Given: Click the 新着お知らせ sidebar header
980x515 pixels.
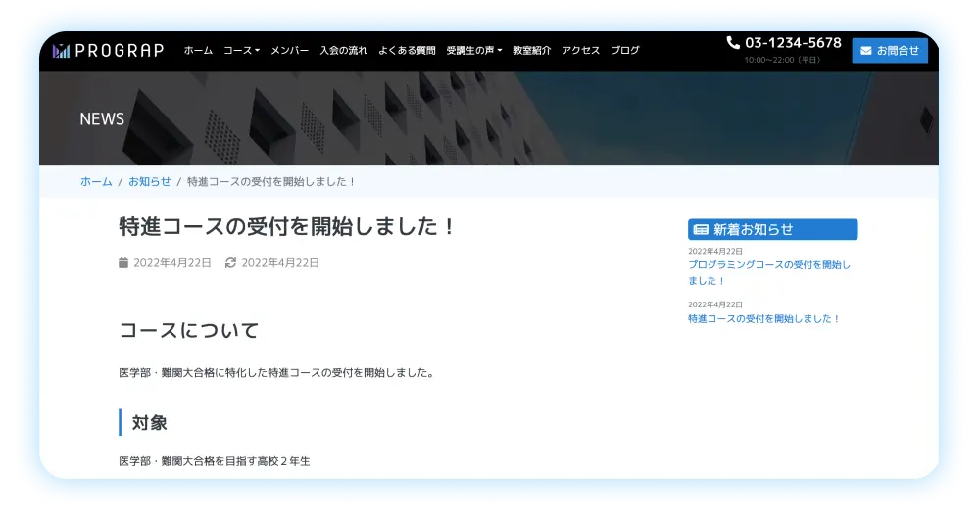Looking at the screenshot, I should click(772, 229).
